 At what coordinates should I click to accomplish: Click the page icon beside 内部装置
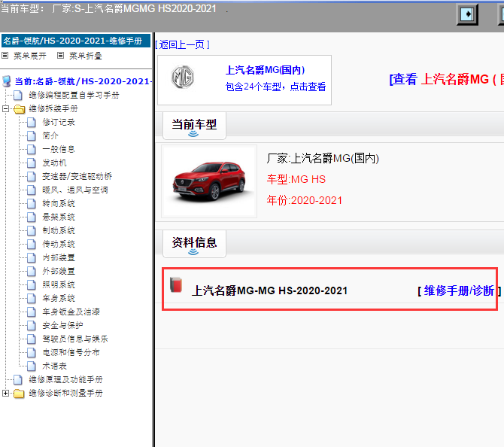[x=32, y=257]
